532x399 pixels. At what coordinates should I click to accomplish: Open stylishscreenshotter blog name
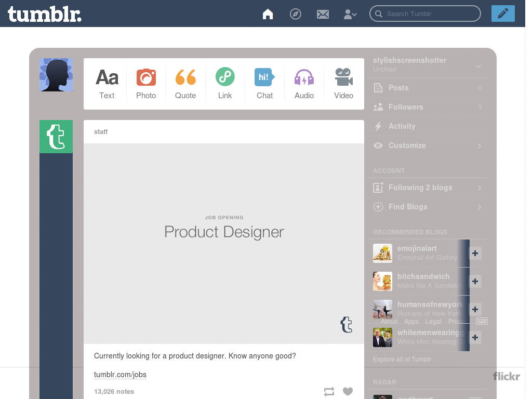point(409,60)
